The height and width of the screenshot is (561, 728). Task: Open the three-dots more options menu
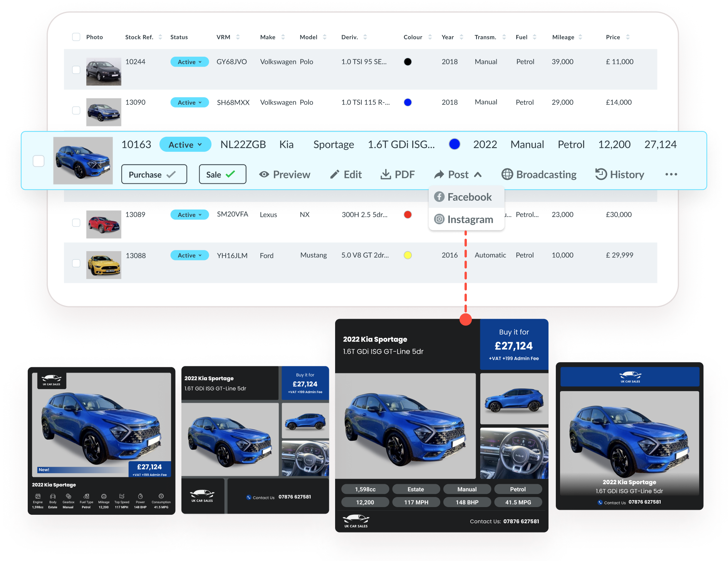coord(671,175)
